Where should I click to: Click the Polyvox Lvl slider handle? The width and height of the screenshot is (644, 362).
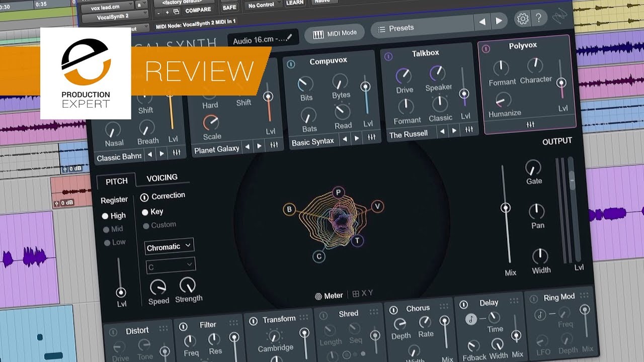tap(561, 82)
